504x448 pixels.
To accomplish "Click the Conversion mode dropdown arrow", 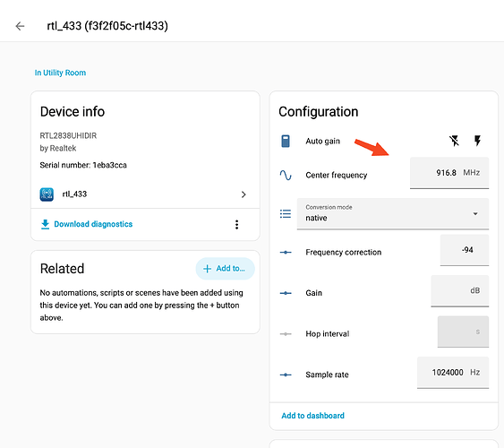I will point(475,214).
